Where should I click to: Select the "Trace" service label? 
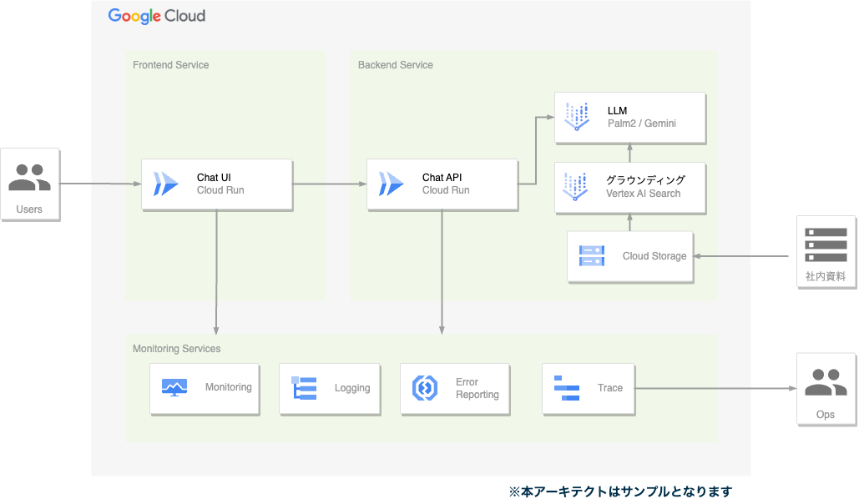610,388
